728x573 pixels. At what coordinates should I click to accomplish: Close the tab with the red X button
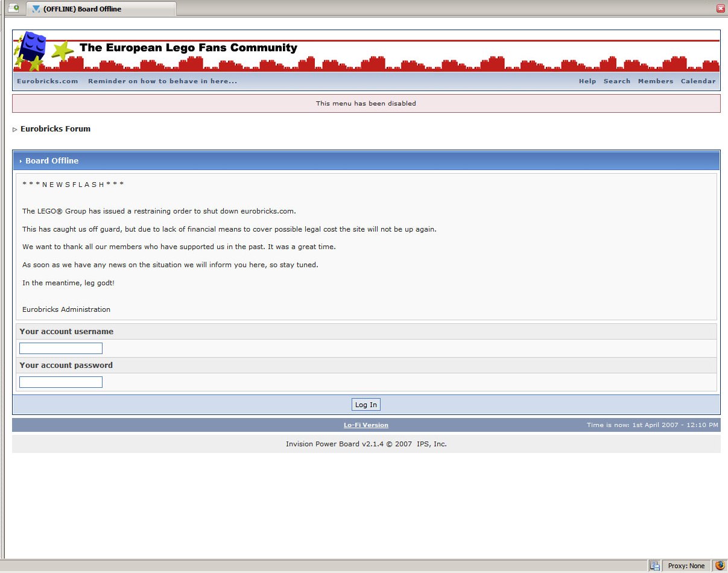720,8
